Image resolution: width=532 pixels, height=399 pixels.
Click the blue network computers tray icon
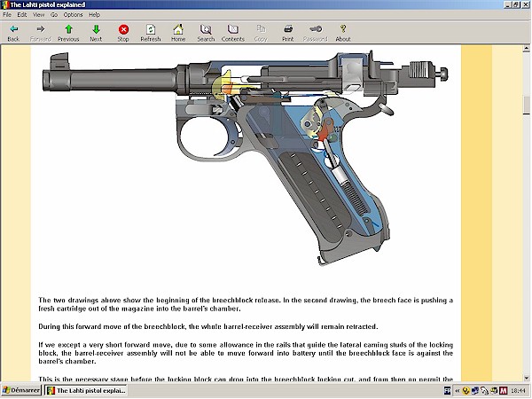[474, 390]
